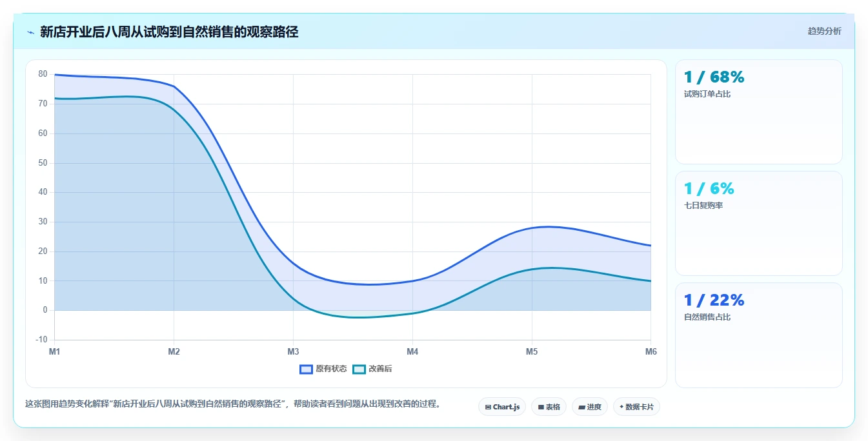Click the M4 x-axis label
868x441 pixels.
point(412,351)
